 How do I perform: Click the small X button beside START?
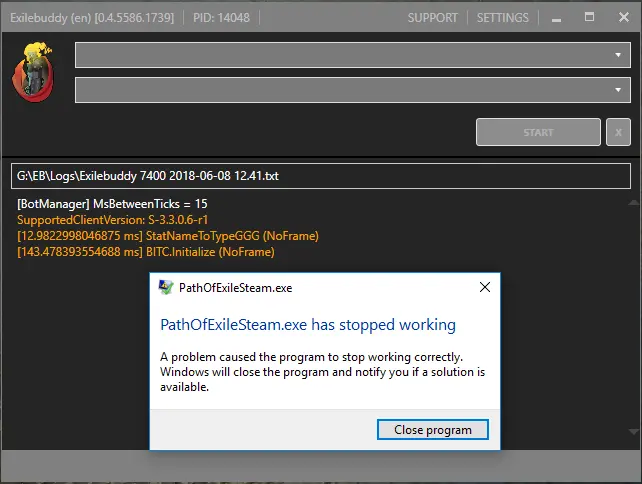point(618,132)
